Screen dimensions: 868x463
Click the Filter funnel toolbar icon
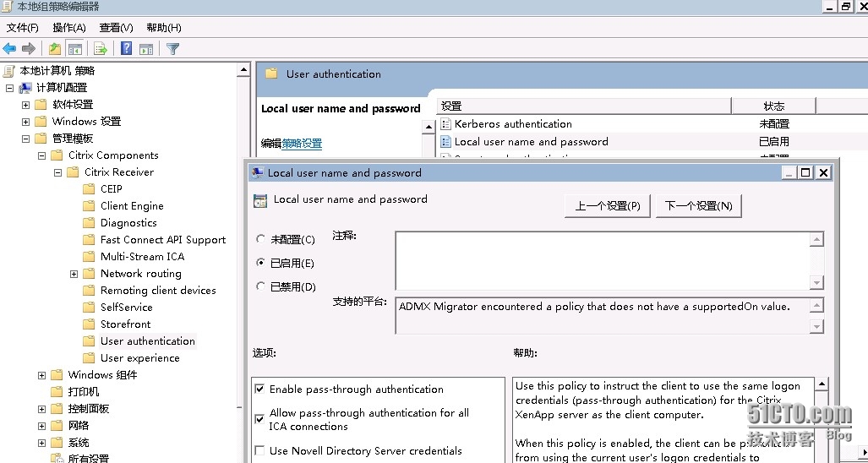pyautogui.click(x=172, y=49)
